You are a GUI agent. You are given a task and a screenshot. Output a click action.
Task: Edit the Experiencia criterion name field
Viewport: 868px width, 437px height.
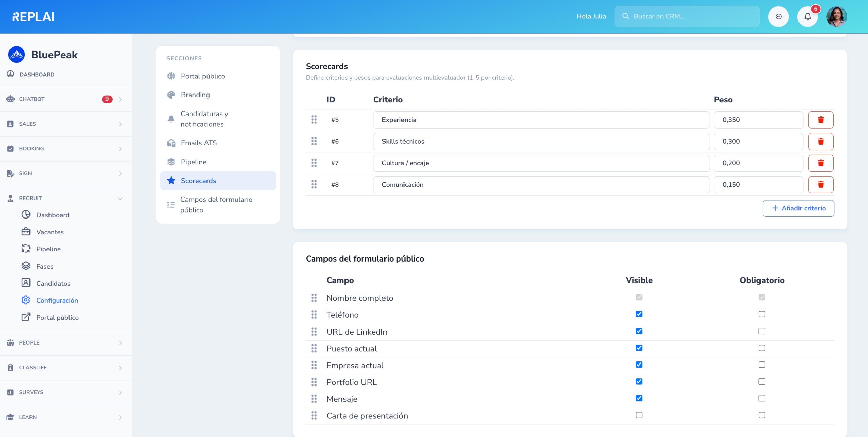541,120
